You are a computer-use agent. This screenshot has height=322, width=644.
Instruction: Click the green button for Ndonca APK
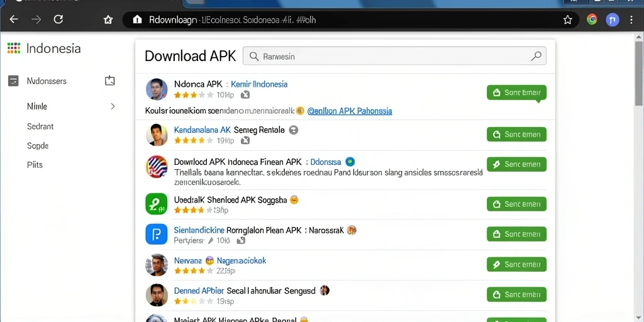(x=516, y=93)
